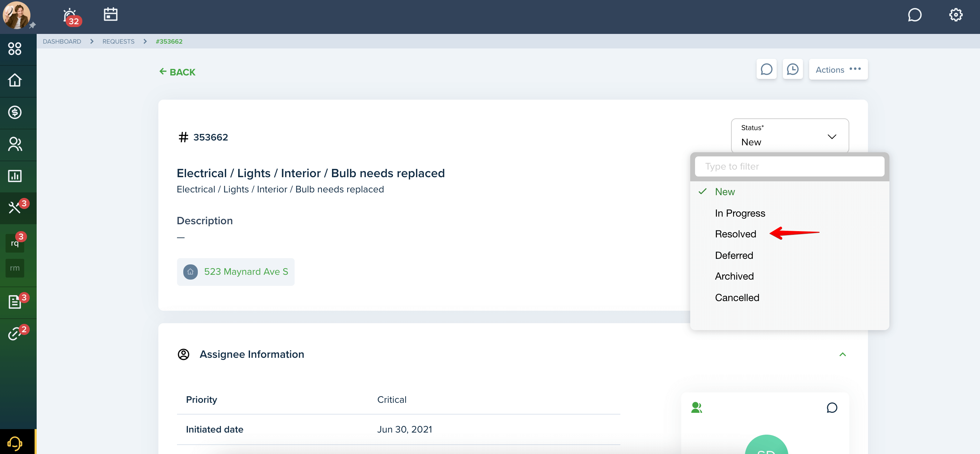The width and height of the screenshot is (980, 454).
Task: Open the Actions menu button
Action: pos(838,69)
